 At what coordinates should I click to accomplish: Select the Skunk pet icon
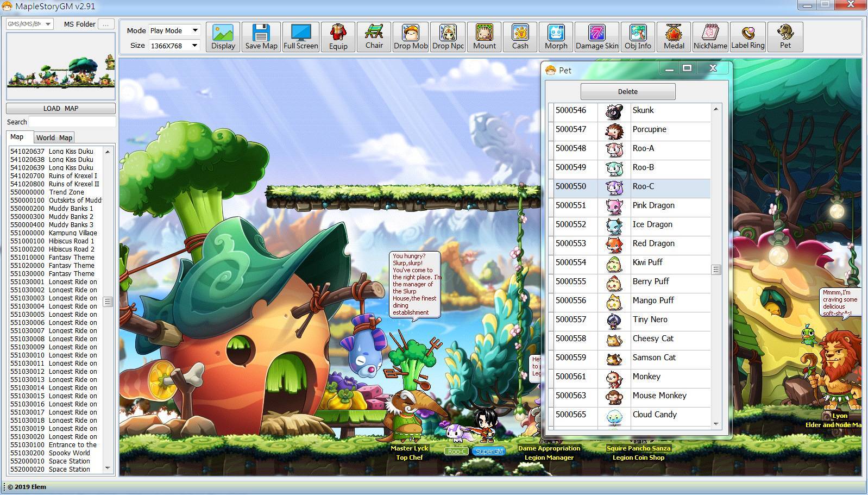(614, 111)
